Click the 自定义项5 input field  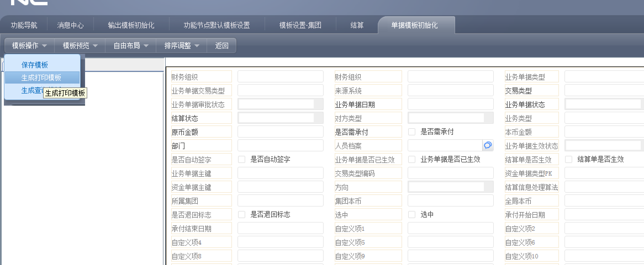coord(451,242)
